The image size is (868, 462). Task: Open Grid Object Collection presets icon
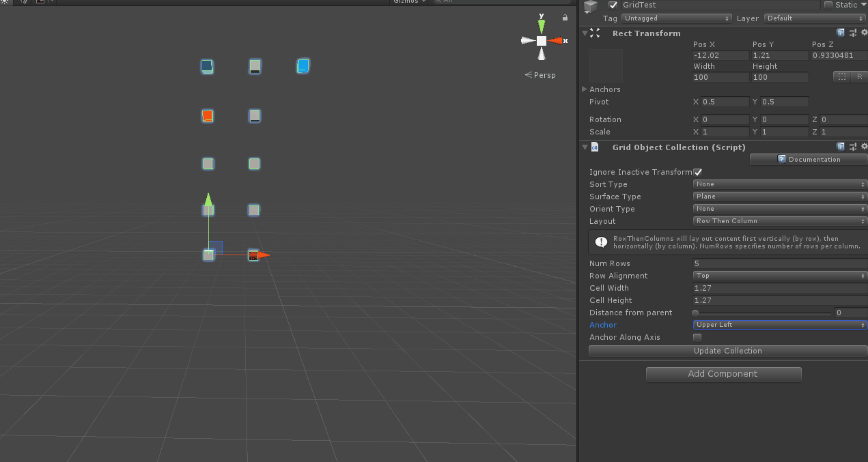tap(852, 147)
